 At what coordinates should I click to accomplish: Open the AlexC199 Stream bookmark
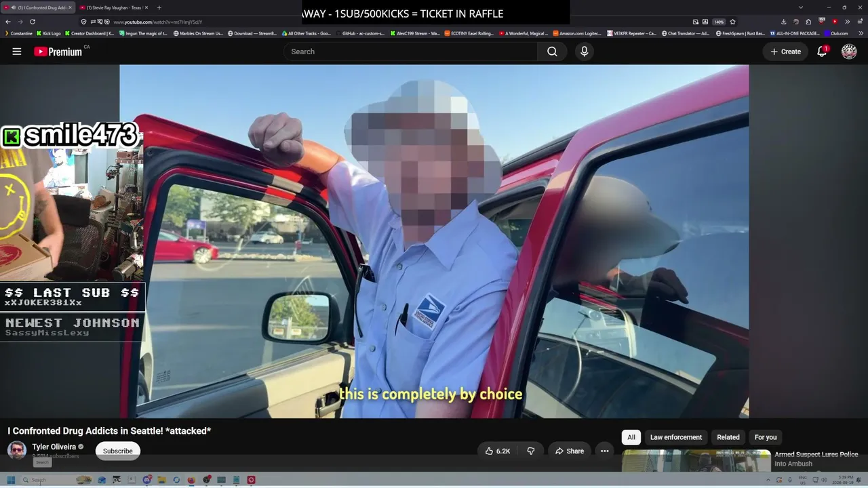tap(415, 33)
